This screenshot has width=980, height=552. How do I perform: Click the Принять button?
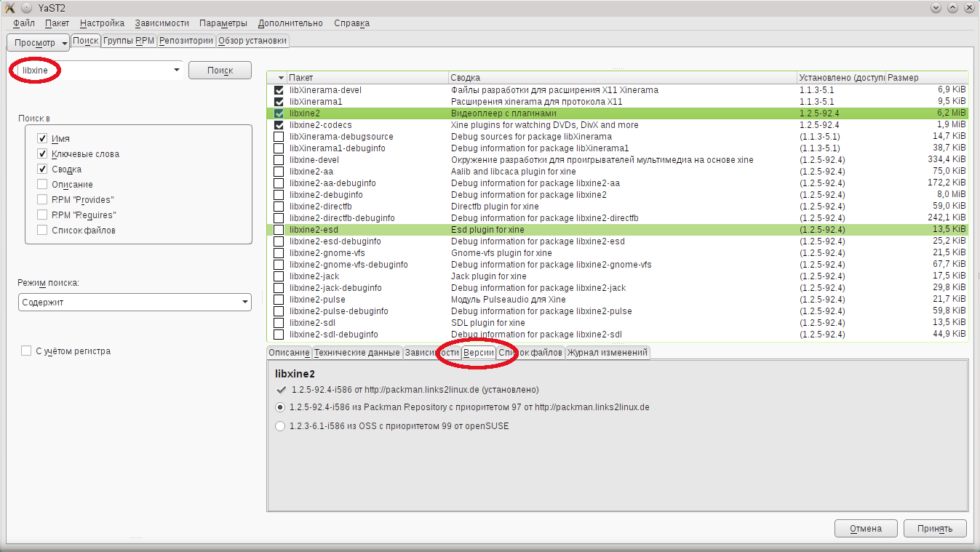[935, 529]
